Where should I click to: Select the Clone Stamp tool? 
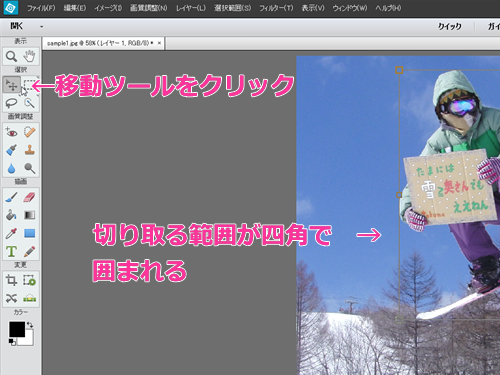[29, 150]
